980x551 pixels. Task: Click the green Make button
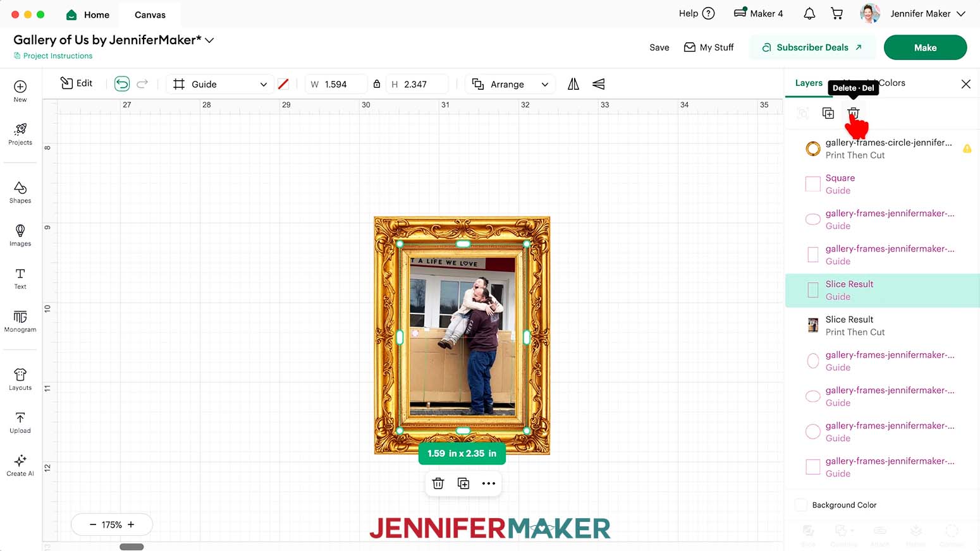(x=925, y=47)
